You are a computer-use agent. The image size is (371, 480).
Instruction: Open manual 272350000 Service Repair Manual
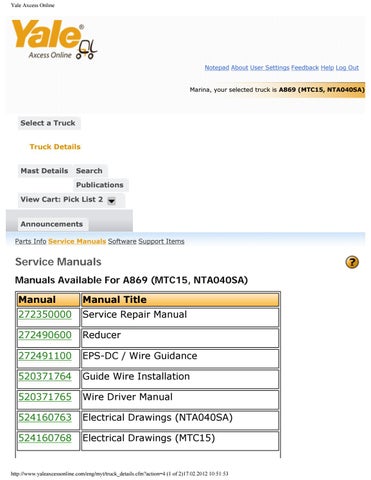pyautogui.click(x=45, y=314)
